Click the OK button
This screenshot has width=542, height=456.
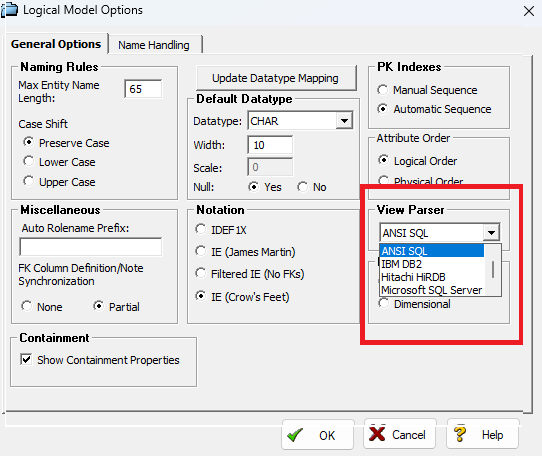coord(318,435)
